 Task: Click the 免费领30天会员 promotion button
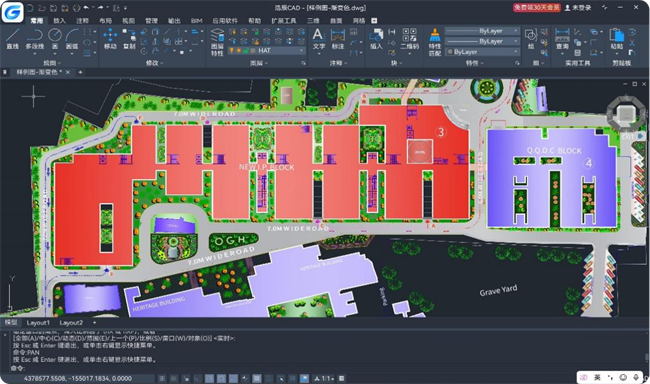pyautogui.click(x=536, y=7)
